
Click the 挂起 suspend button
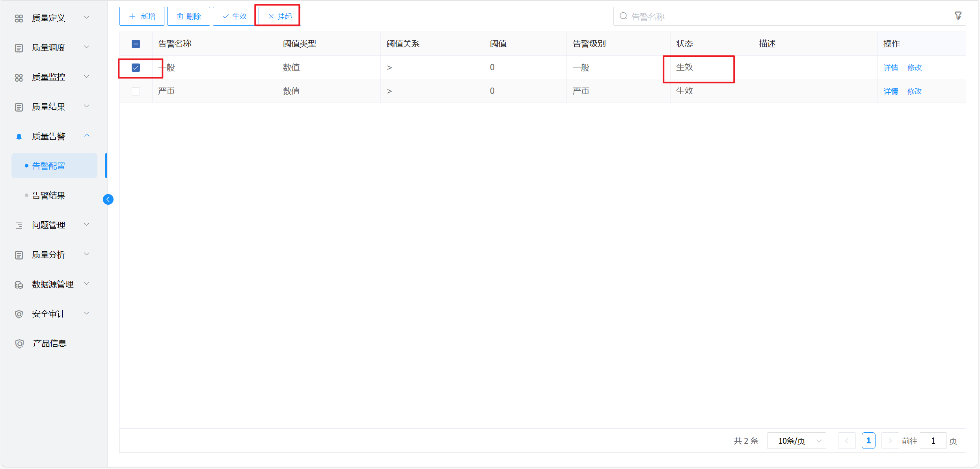coord(279,16)
